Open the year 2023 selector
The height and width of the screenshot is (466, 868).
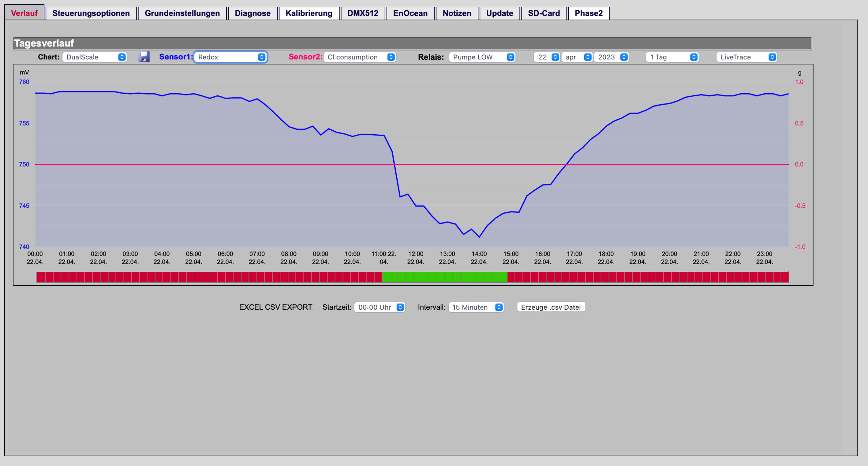click(611, 57)
